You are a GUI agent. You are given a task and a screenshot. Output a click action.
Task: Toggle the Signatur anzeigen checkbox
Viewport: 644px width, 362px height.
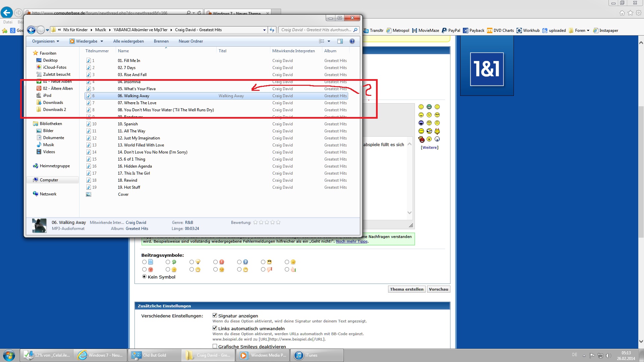click(x=215, y=315)
